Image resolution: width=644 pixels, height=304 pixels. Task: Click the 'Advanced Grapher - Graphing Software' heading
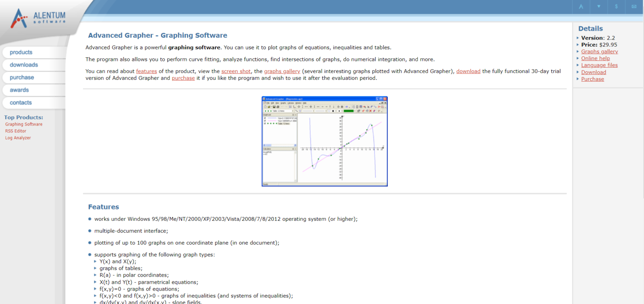coord(158,36)
